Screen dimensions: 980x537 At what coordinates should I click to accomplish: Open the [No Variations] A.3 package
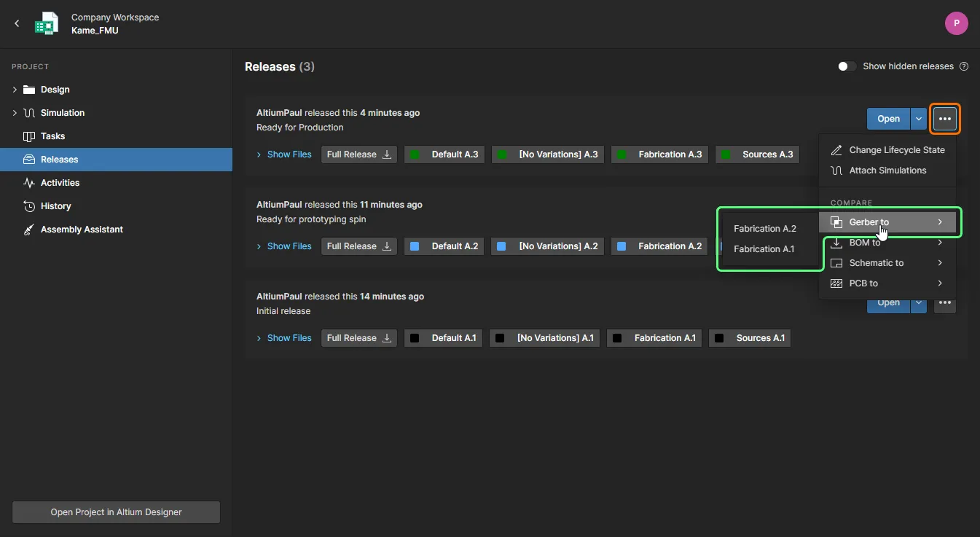tap(548, 154)
